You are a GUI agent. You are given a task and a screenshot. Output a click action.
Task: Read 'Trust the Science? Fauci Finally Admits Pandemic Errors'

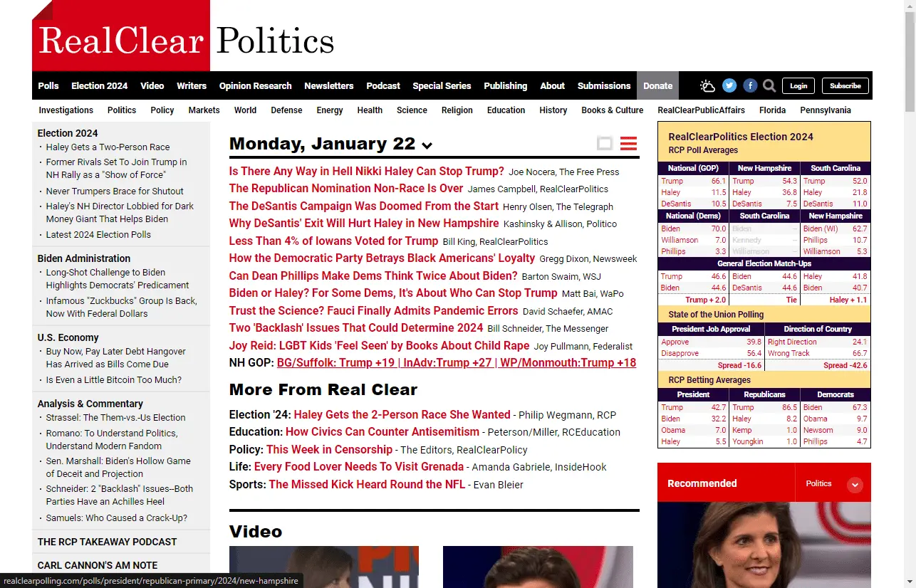pyautogui.click(x=374, y=311)
